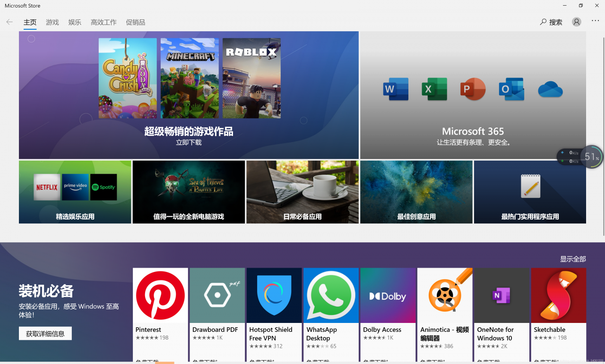Click 立即下载 under best-selling games
The width and height of the screenshot is (605, 364).
[x=189, y=143]
